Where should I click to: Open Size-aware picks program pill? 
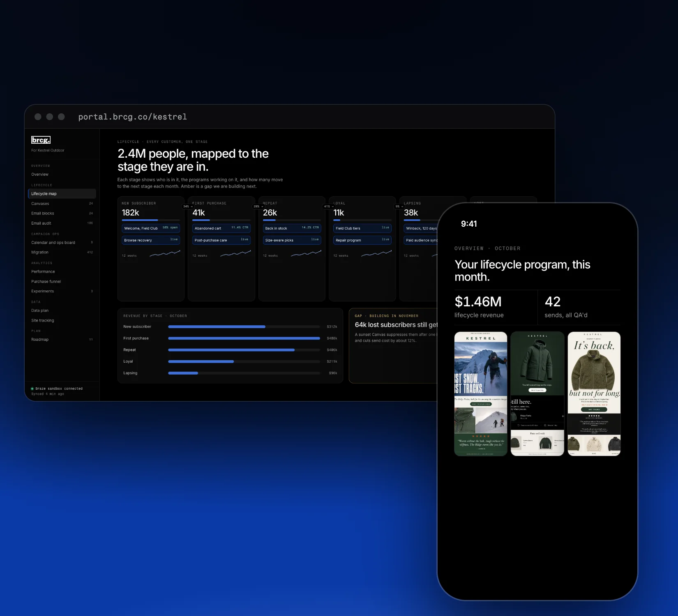tap(292, 240)
